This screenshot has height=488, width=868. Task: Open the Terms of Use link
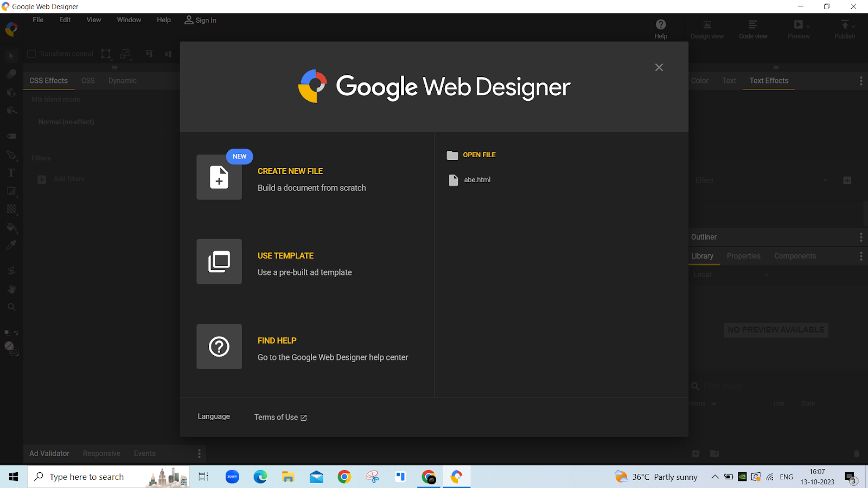(280, 417)
